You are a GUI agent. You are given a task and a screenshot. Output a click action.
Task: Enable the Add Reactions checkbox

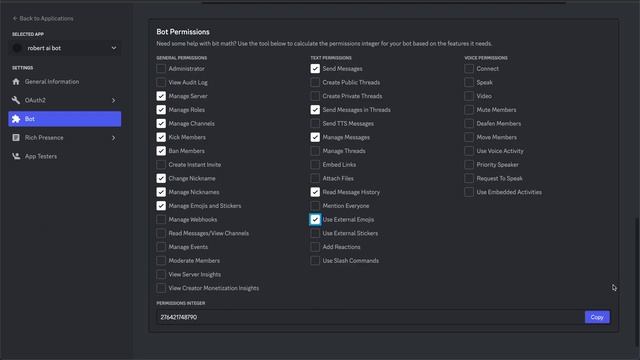pos(315,247)
